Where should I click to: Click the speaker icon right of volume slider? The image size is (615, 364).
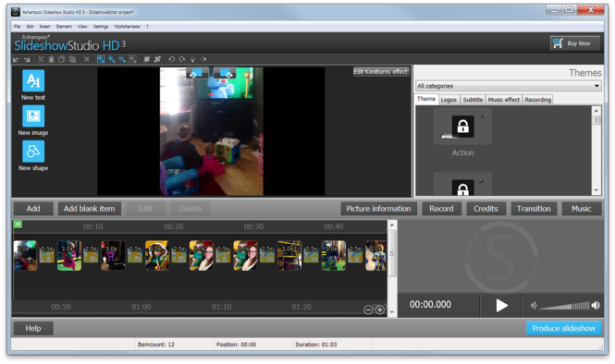click(x=596, y=305)
